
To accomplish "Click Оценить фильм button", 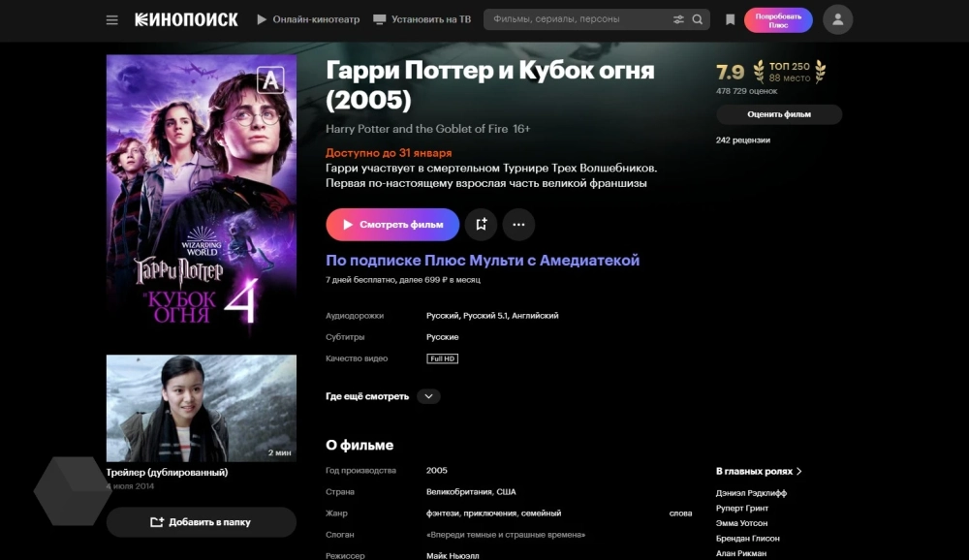I will [779, 114].
